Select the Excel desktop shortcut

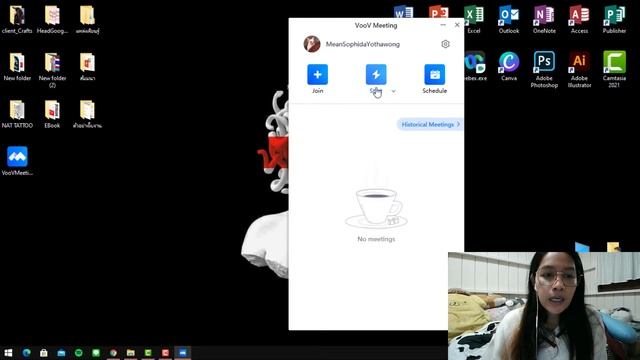click(x=474, y=20)
